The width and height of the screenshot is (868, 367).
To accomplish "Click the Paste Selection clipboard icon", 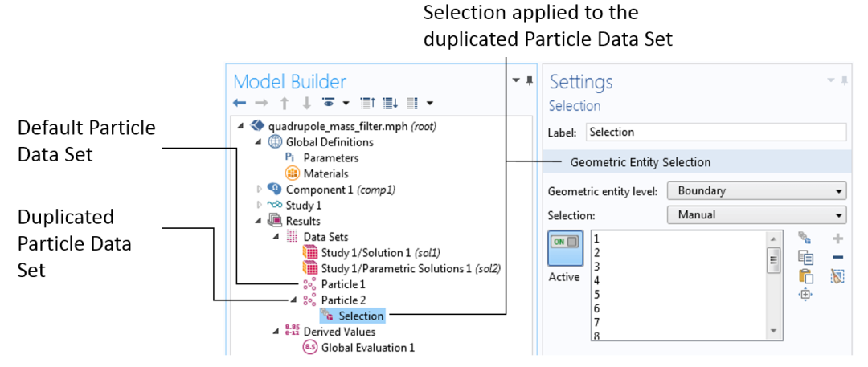I will coord(805,275).
